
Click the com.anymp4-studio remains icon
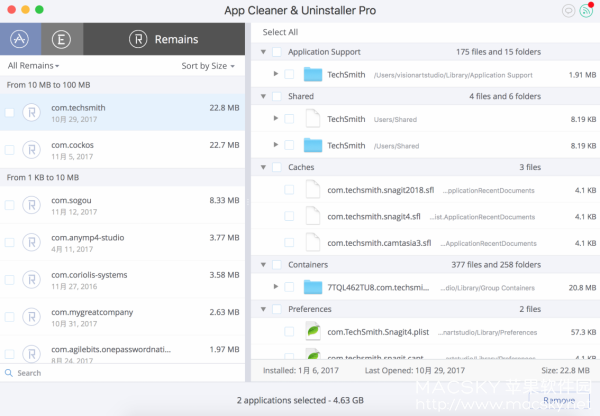(x=31, y=242)
